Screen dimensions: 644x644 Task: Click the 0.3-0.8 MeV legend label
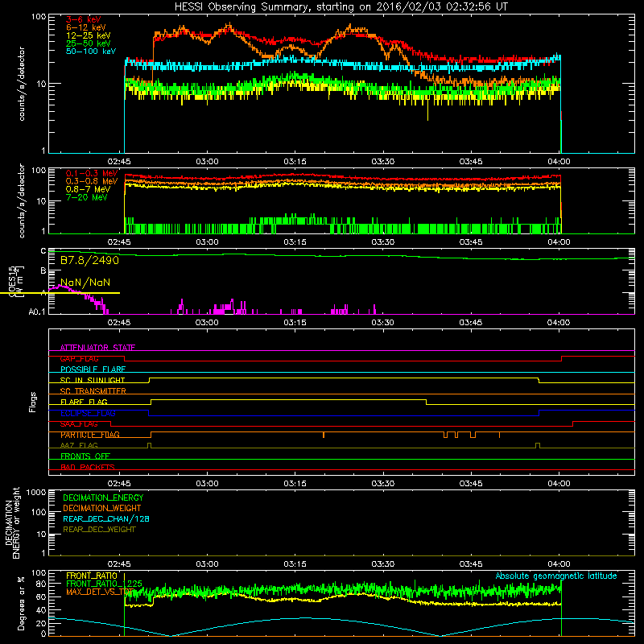pyautogui.click(x=92, y=181)
